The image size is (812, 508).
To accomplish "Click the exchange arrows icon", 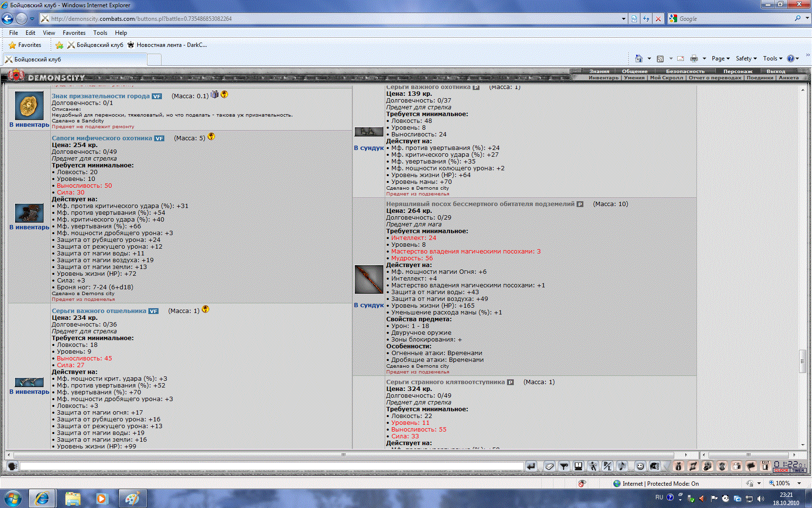I will point(693,466).
